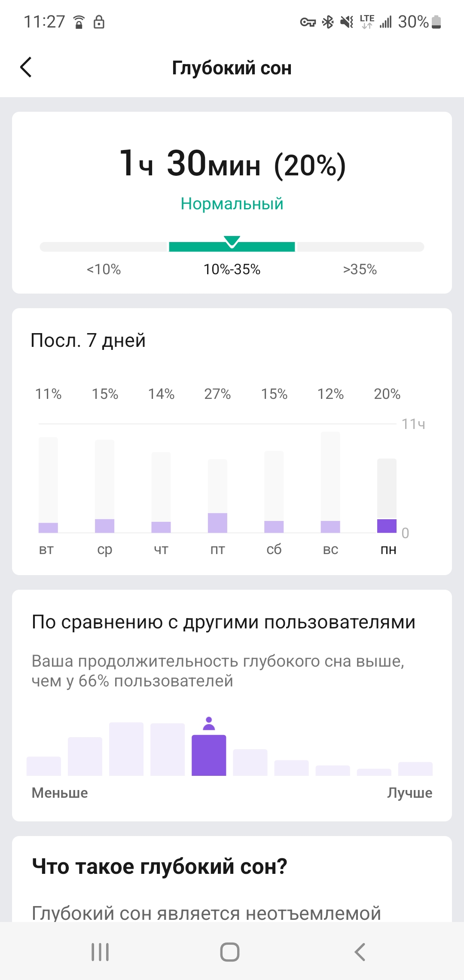Select Monday (пн) deep sleep bar

pyautogui.click(x=387, y=495)
